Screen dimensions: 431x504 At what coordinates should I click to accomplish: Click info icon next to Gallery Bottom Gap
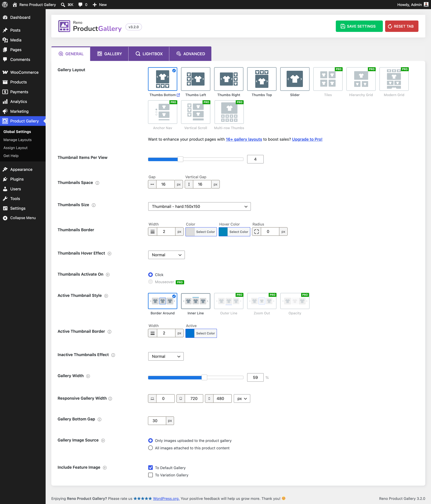coord(99,419)
